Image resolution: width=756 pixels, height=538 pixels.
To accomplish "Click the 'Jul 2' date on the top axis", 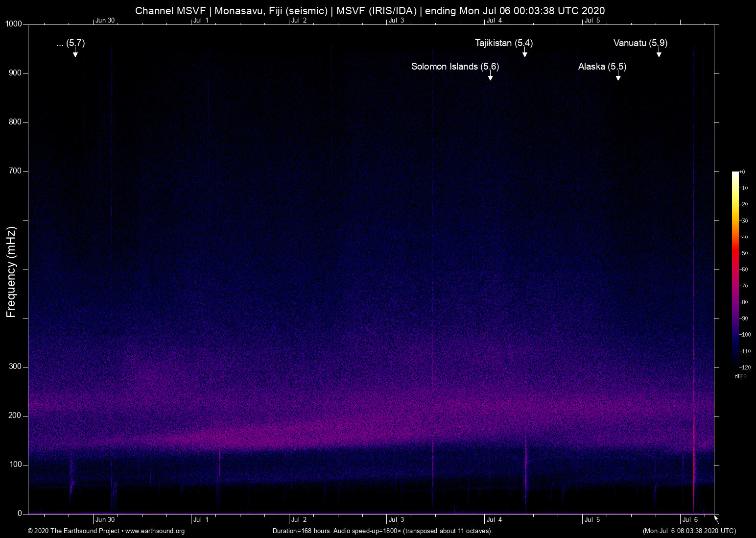I will point(299,20).
